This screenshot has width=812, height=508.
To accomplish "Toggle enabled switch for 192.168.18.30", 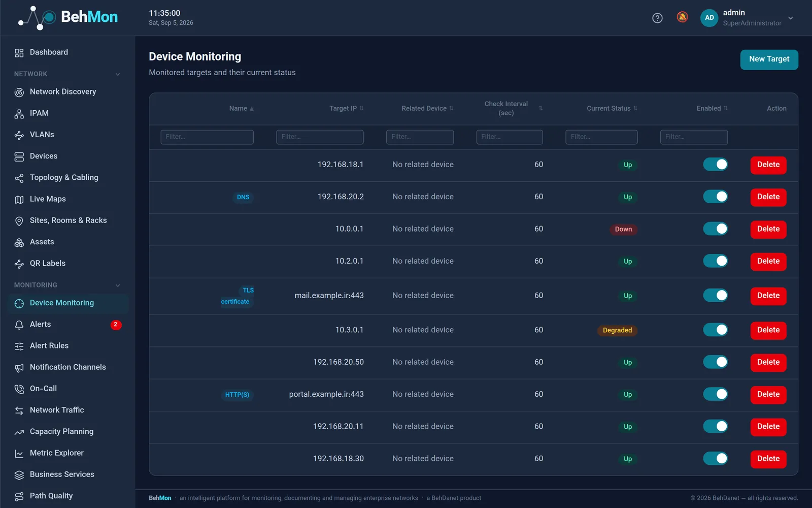I will (716, 458).
